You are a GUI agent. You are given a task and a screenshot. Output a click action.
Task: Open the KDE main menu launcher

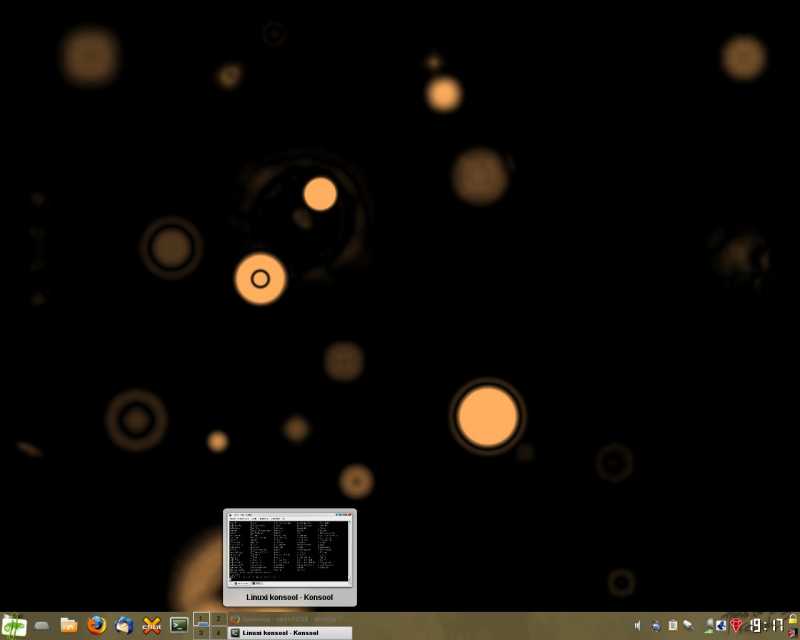tap(14, 626)
